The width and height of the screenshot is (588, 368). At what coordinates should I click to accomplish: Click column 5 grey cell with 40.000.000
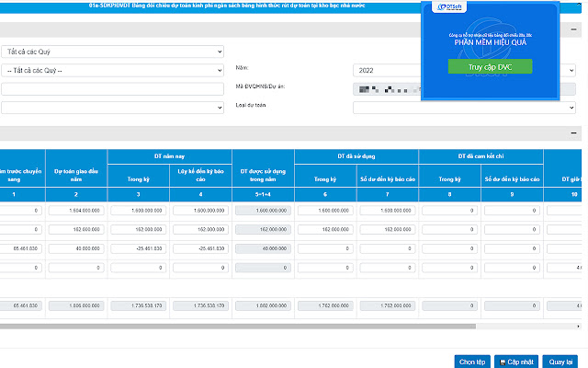point(263,248)
